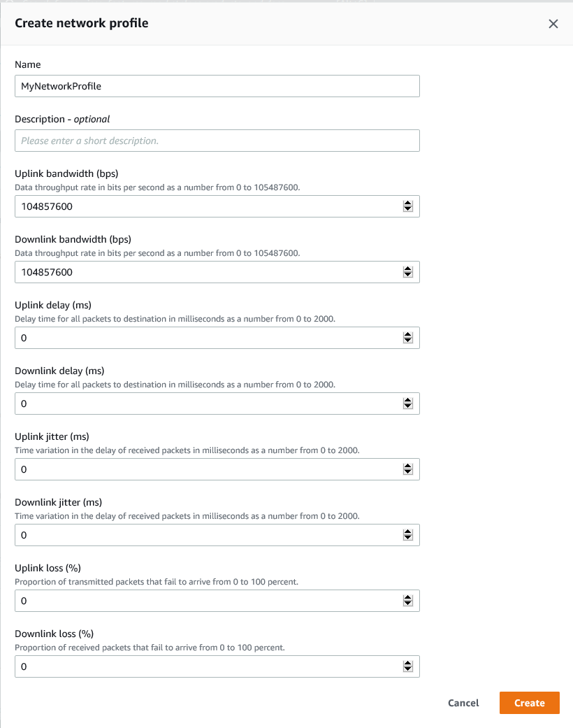Increment the Uplink loss percentage
Image resolution: width=573 pixels, height=728 pixels.
[408, 598]
